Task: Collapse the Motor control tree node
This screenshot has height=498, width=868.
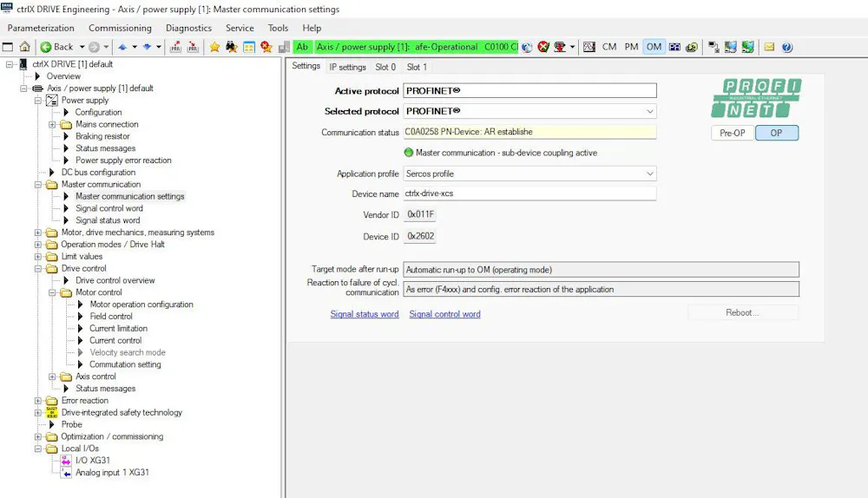Action: tap(53, 293)
